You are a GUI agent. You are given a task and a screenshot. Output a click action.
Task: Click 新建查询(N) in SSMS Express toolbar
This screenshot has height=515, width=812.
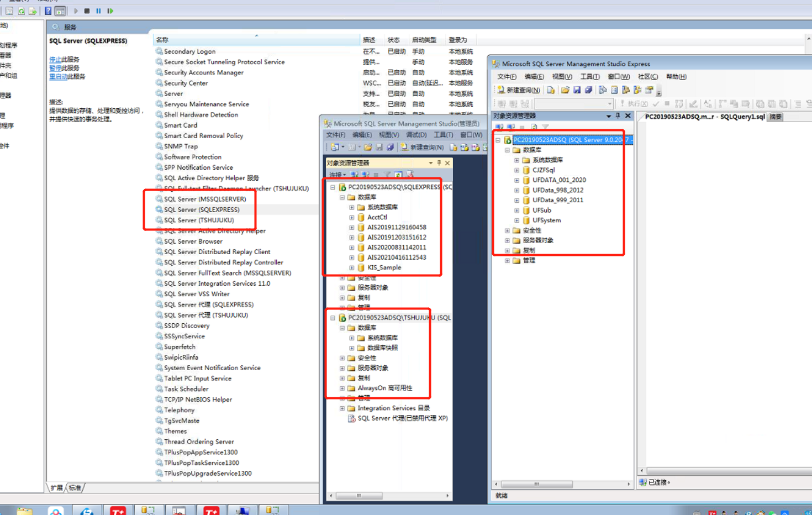point(519,90)
